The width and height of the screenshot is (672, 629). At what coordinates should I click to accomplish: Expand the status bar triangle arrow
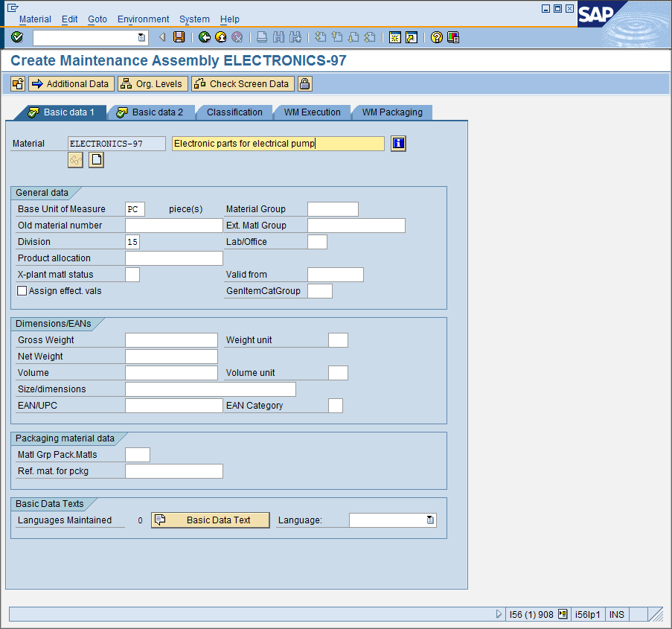click(499, 614)
